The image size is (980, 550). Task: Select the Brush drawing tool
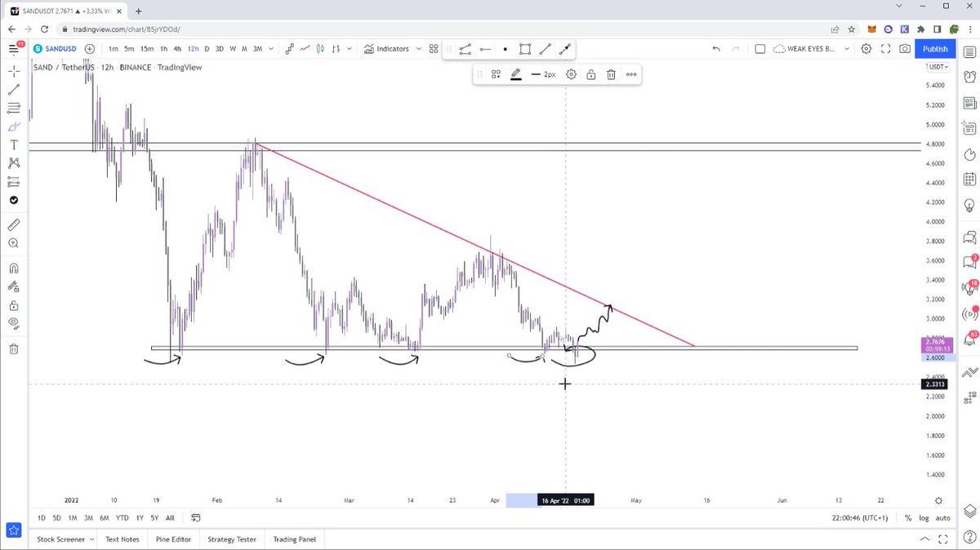pos(13,126)
